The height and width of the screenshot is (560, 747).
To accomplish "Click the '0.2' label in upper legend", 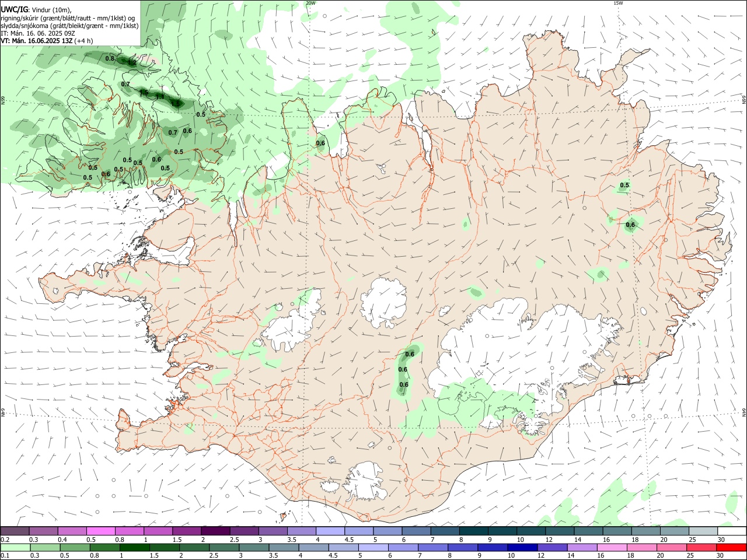I will point(5,540).
